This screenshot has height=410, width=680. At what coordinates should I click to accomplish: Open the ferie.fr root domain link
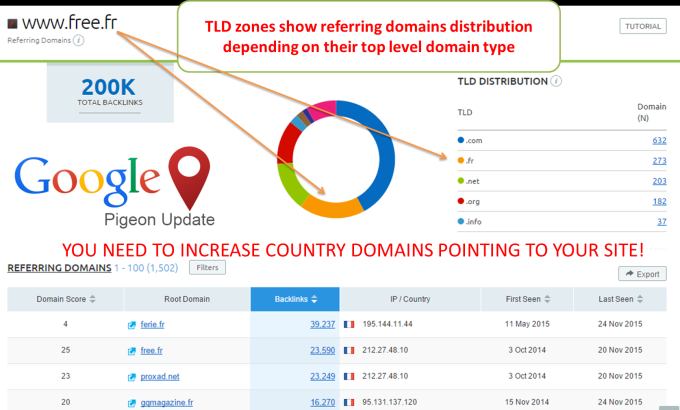coord(152,324)
